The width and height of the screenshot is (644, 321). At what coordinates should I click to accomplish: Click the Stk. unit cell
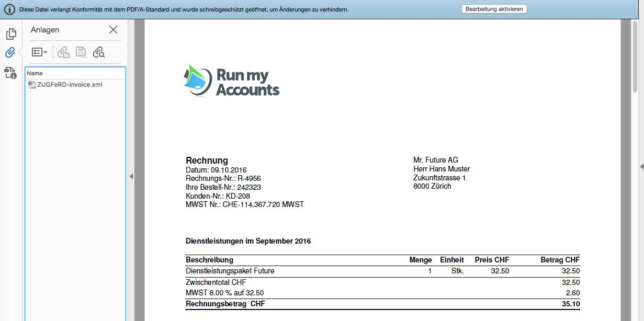(x=458, y=271)
